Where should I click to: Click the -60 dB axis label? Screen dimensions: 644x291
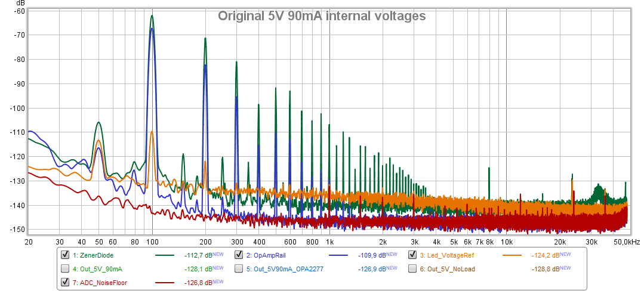(19, 11)
